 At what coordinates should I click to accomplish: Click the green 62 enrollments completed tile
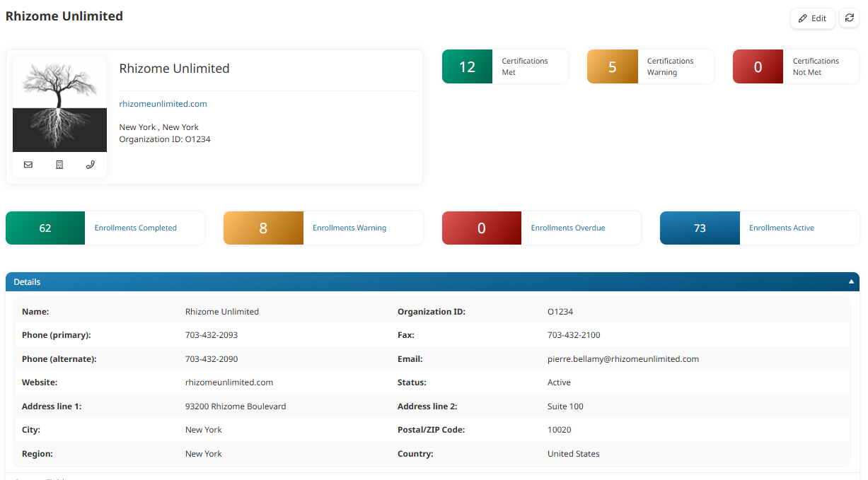click(45, 228)
